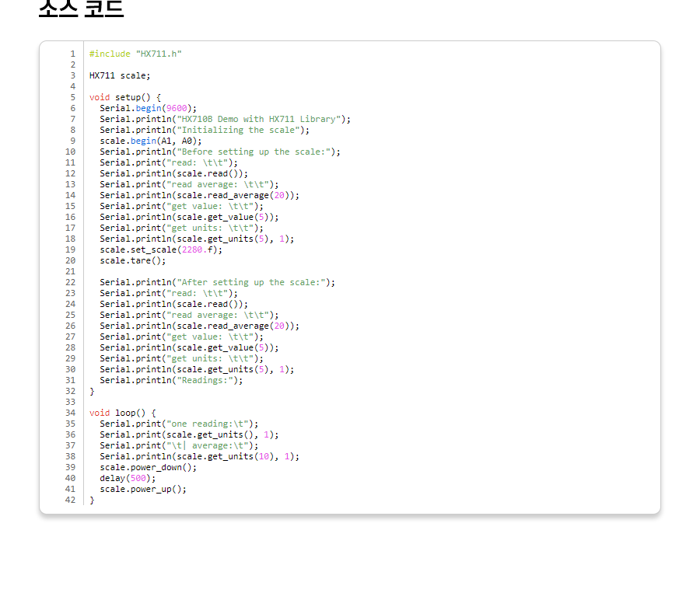Click the delay(500) statement
This screenshot has height=593, width=700.
(128, 478)
